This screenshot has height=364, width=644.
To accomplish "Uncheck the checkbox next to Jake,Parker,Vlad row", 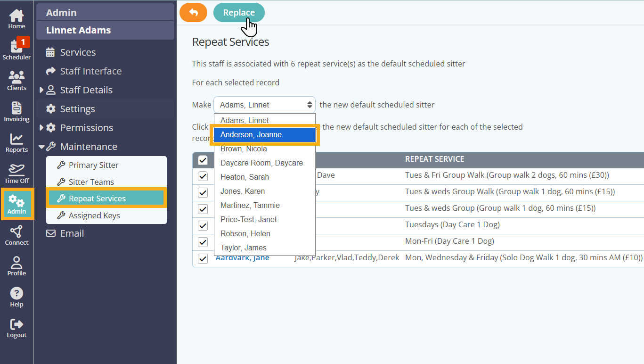I will pos(203,258).
